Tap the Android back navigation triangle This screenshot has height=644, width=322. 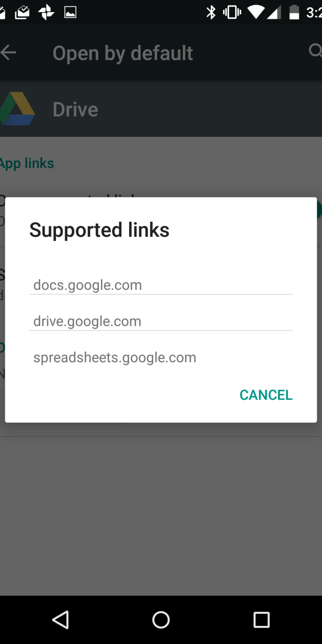[x=61, y=620]
